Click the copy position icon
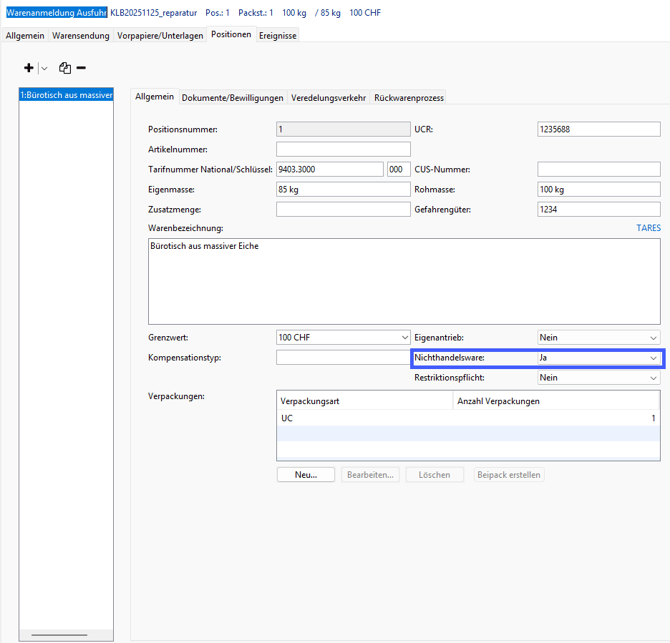670x643 pixels. [x=65, y=68]
